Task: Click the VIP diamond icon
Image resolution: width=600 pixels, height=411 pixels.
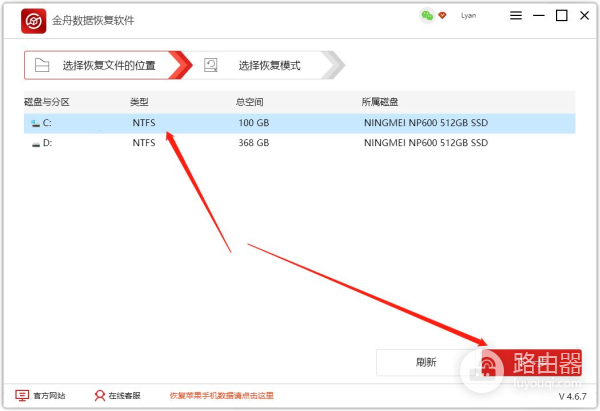Action: click(442, 15)
